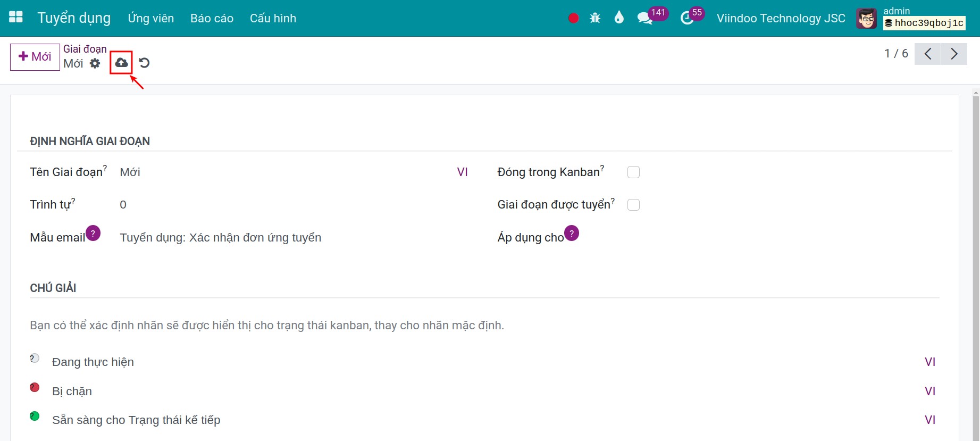This screenshot has width=980, height=441.
Task: Open the Báo cáo menu
Action: click(212, 18)
